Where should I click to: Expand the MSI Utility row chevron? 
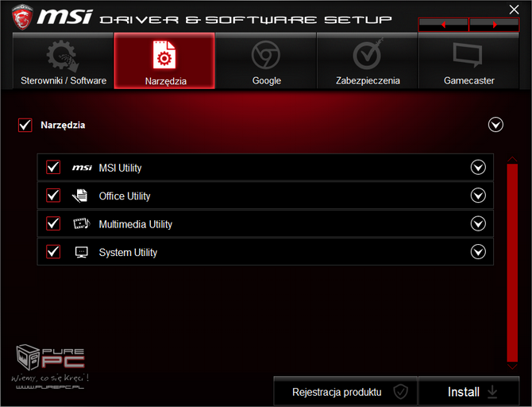point(478,167)
